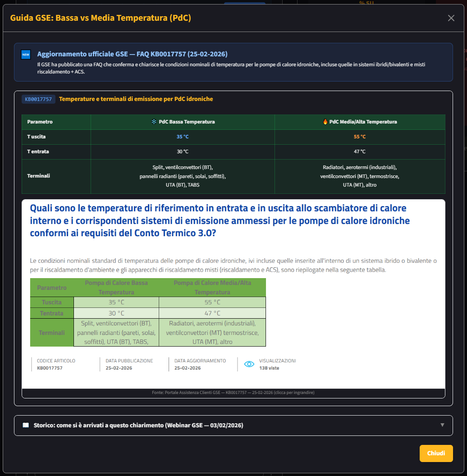Open the FAQ screenshot question heading
This screenshot has width=467, height=476.
[x=220, y=221]
